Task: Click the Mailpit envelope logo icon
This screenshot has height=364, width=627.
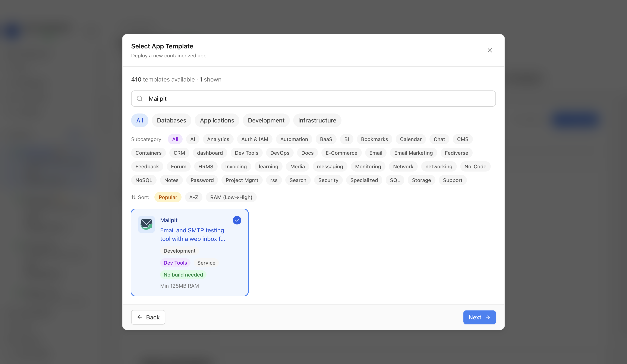Action: point(146,224)
